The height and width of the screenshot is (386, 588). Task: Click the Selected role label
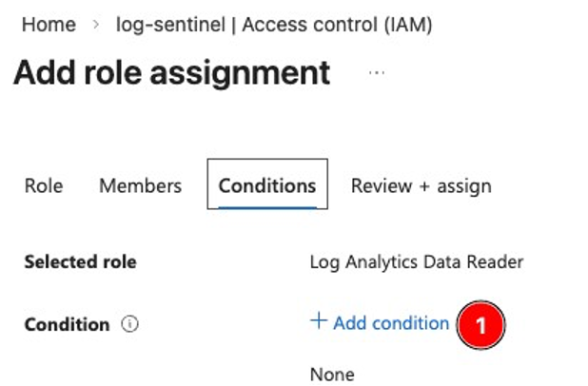click(80, 261)
